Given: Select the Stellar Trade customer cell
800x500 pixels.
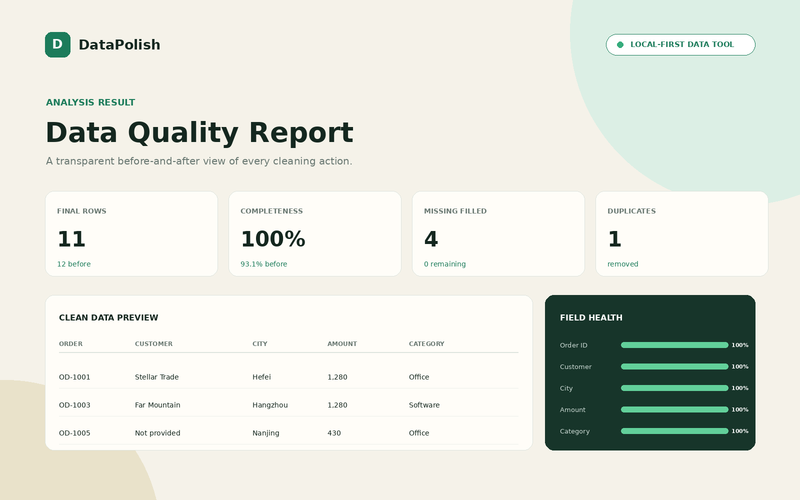Looking at the screenshot, I should click(157, 377).
